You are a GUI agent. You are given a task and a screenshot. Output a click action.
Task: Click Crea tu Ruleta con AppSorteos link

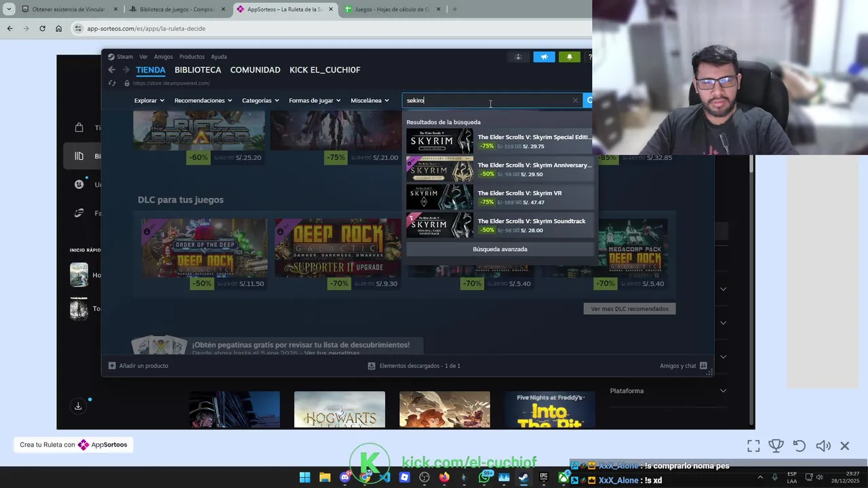73,445
